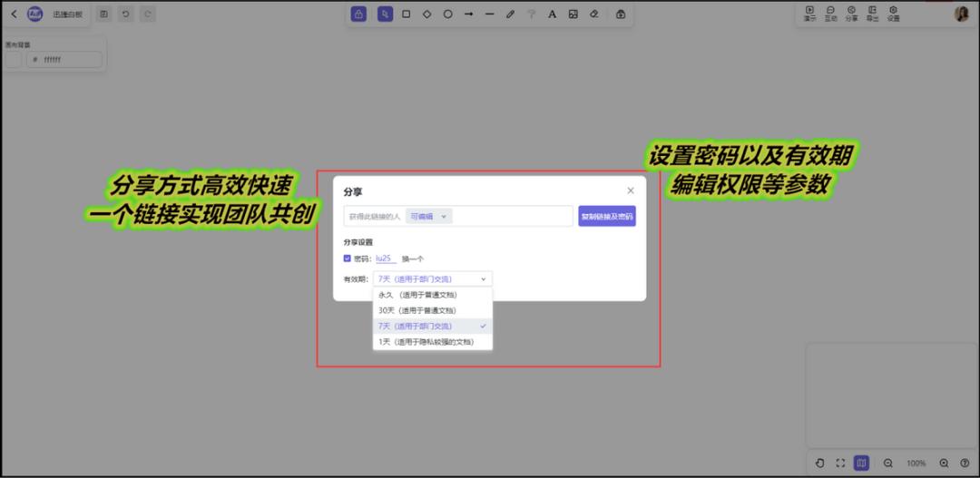Redo the last action

(x=148, y=14)
